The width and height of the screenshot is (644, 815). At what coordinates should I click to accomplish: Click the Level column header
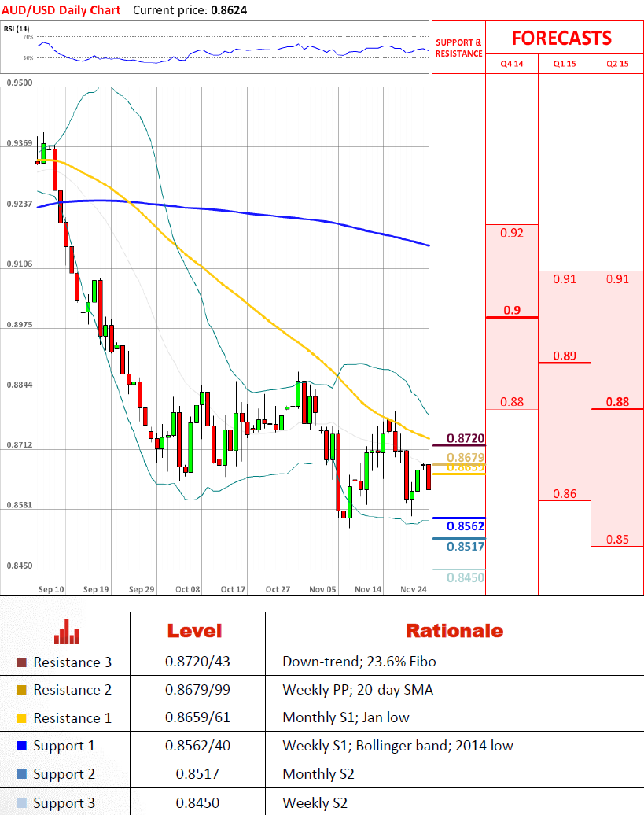[x=194, y=631]
